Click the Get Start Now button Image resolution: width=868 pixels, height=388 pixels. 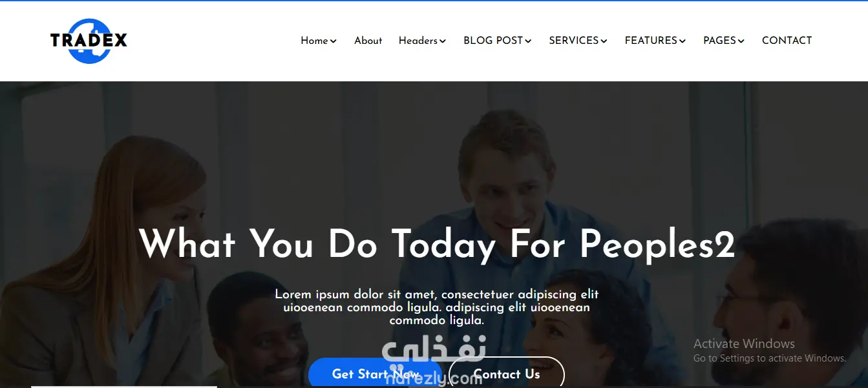click(375, 373)
